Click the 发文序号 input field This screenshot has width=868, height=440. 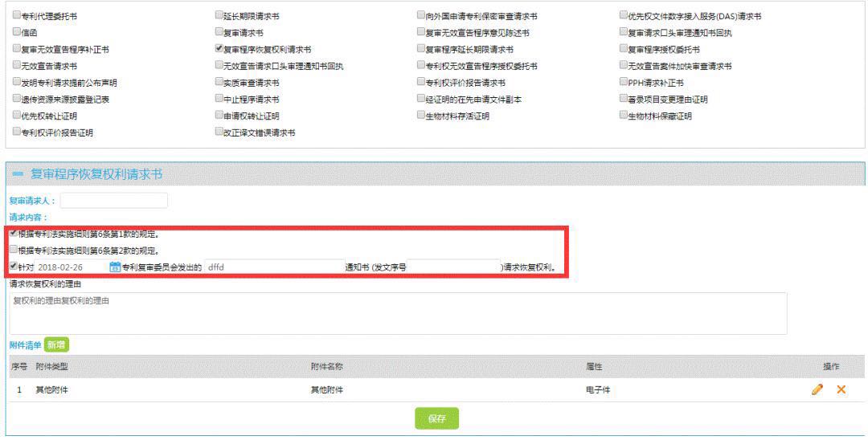point(454,267)
